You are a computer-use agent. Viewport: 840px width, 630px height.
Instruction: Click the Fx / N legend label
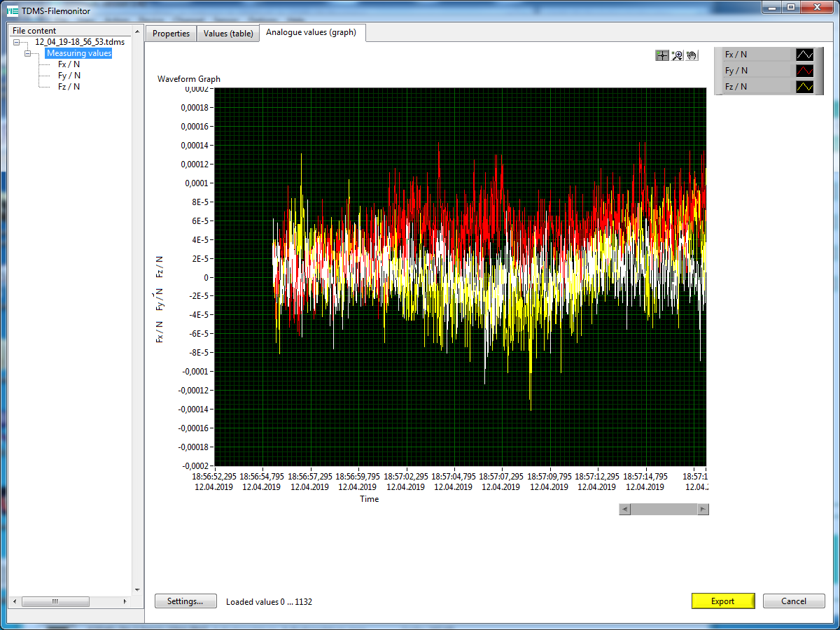pos(736,55)
